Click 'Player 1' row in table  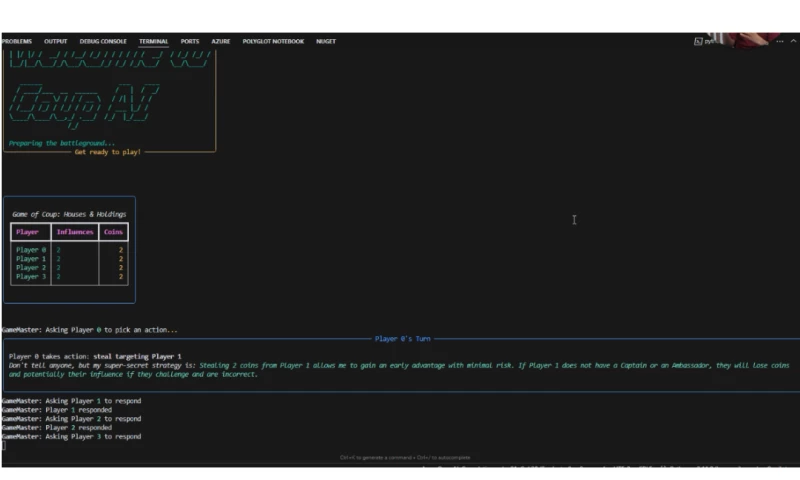click(x=69, y=259)
